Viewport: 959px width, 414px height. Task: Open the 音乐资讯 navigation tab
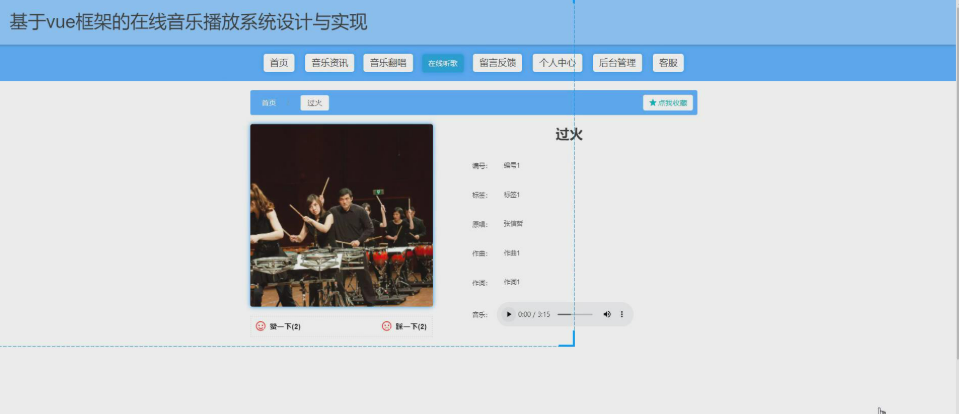(x=330, y=63)
